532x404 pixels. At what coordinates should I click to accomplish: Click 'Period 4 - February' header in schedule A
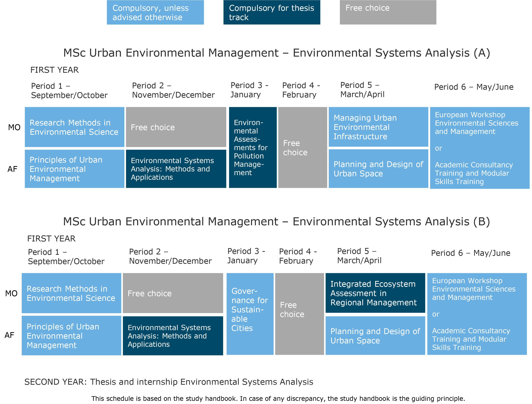click(x=301, y=90)
